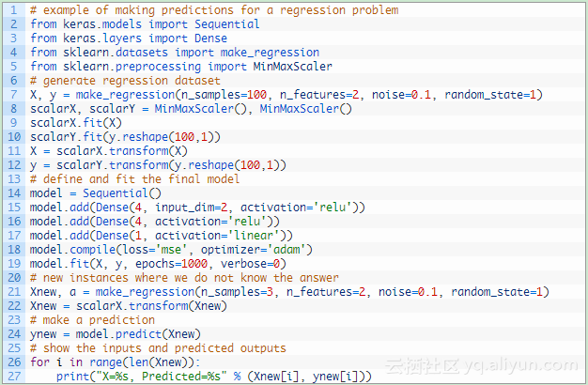Click the comment 'example of making predictions for a regression problem'
The width and height of the screenshot is (588, 385).
pyautogui.click(x=221, y=10)
